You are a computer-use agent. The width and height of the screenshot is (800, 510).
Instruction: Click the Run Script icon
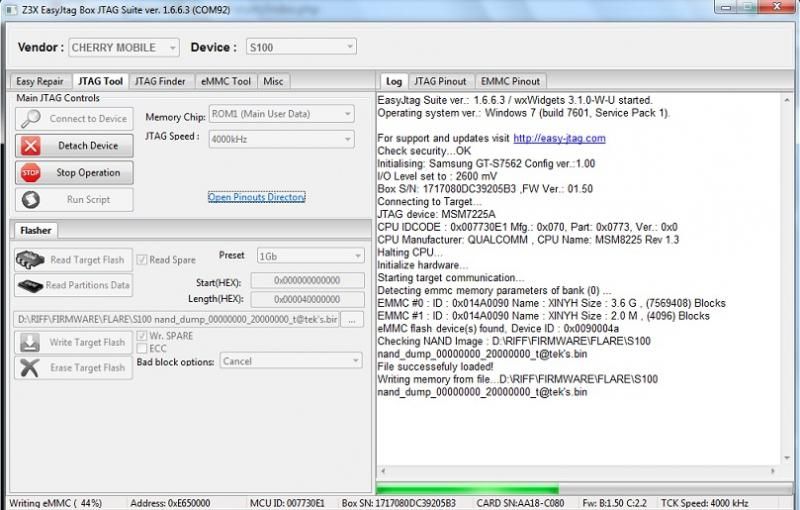(31, 200)
